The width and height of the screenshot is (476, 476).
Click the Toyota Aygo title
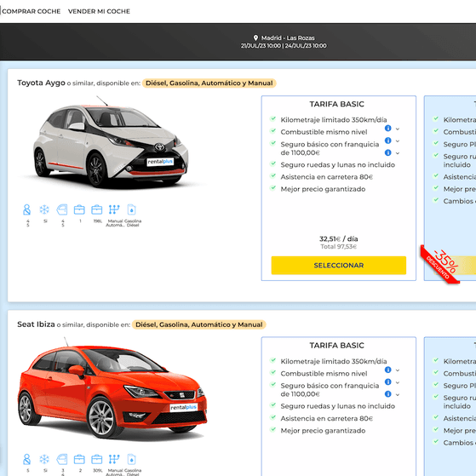pos(41,83)
